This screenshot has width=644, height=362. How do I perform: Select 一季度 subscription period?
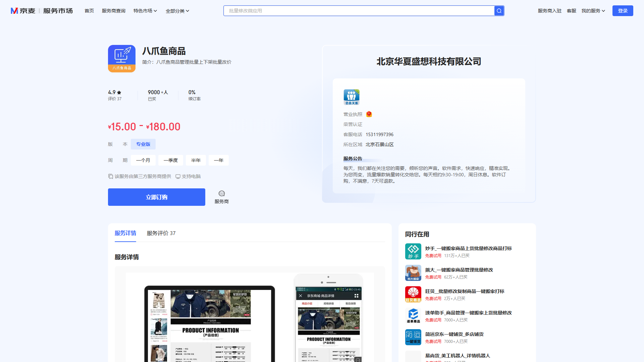[171, 160]
